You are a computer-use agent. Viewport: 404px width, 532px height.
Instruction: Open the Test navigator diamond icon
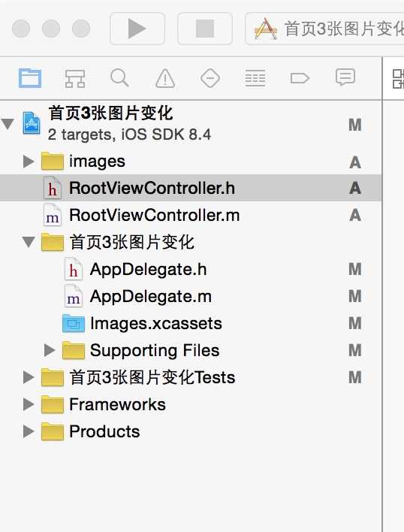point(210,78)
